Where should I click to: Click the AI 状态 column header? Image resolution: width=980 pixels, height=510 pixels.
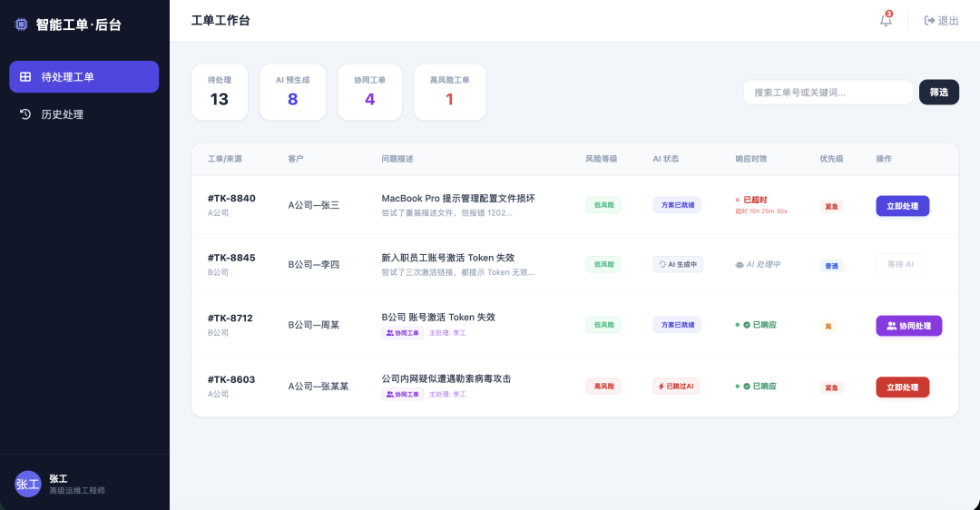(666, 159)
